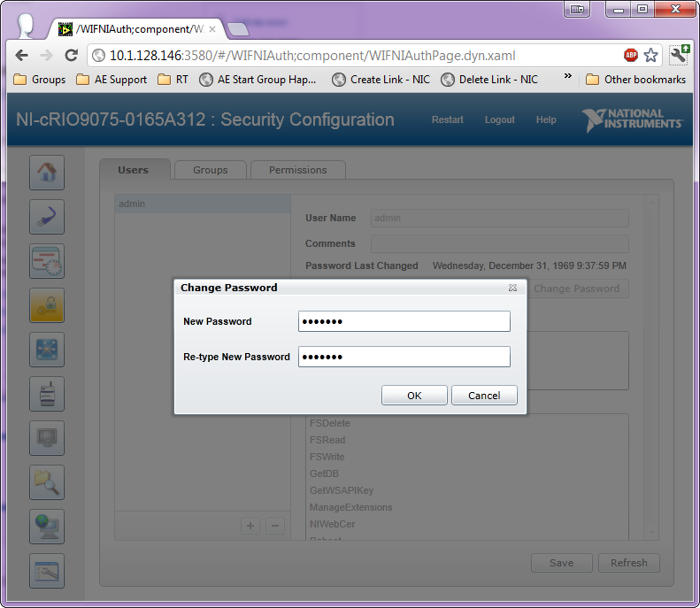Close the WIFNIAuth browser tab
The image size is (700, 608).
pos(212,29)
